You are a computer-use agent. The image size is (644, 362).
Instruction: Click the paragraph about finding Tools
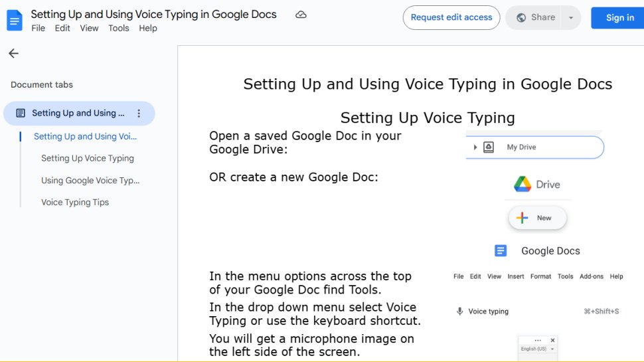(x=311, y=283)
